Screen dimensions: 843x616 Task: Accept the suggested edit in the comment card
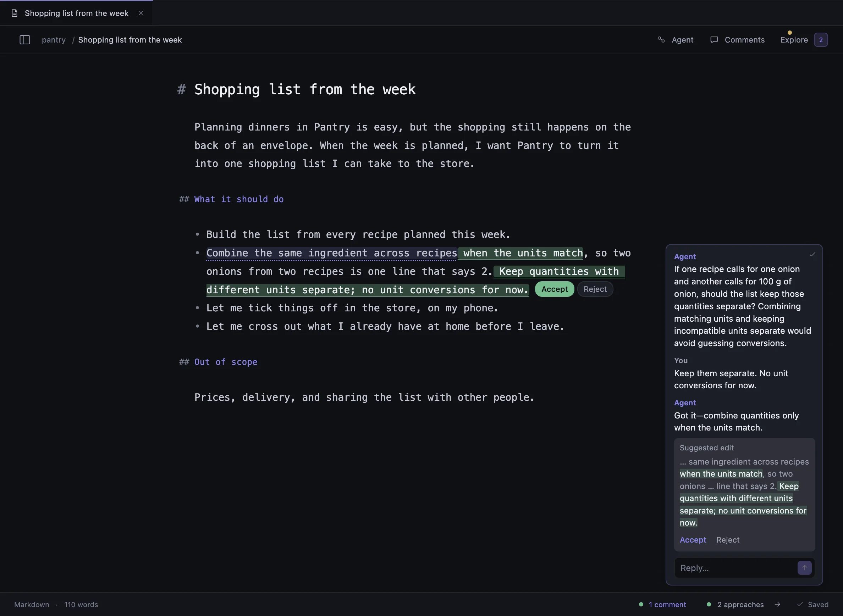pyautogui.click(x=693, y=540)
